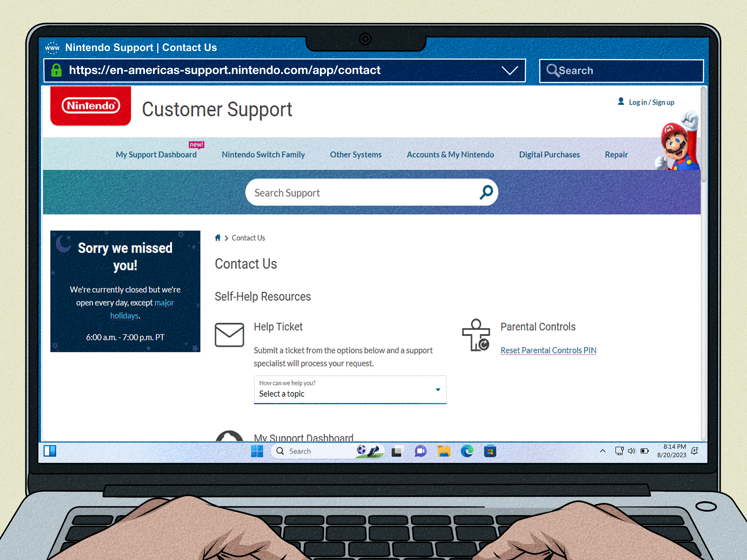Click the URL address field

coord(284,70)
